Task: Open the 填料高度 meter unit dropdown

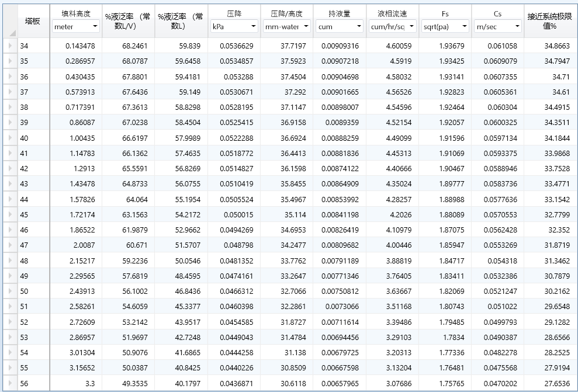Action: coord(76,26)
